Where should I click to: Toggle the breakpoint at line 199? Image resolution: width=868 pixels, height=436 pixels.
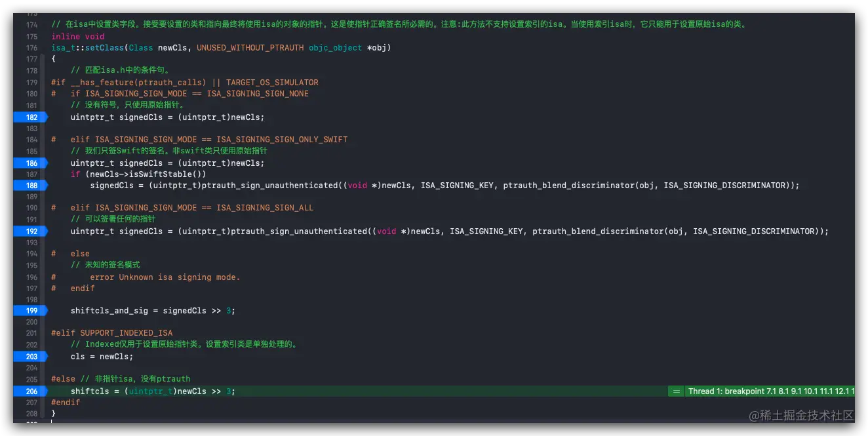(30, 311)
